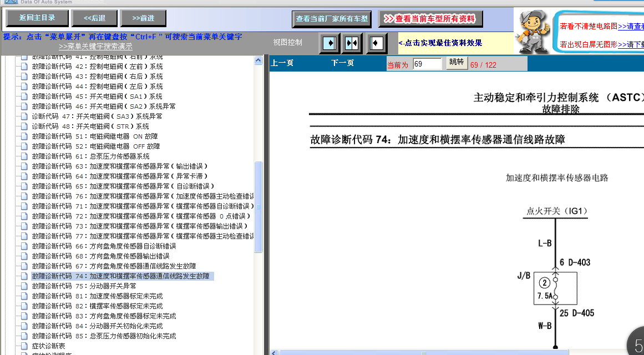This screenshot has width=644, height=355.
Task: Select 故障诊断代码 83 方向盘角度传感器标定未完成
Action: point(104,316)
